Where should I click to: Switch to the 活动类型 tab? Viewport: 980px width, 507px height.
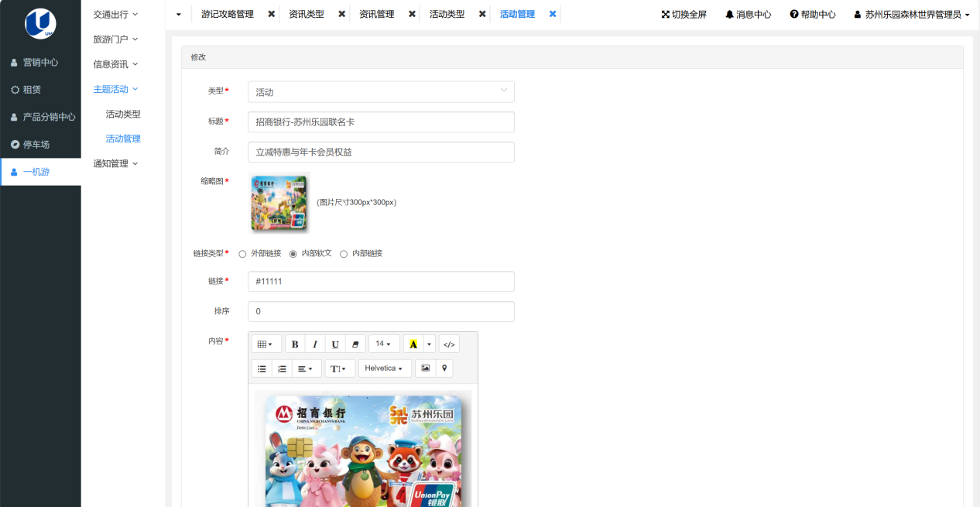coord(447,14)
